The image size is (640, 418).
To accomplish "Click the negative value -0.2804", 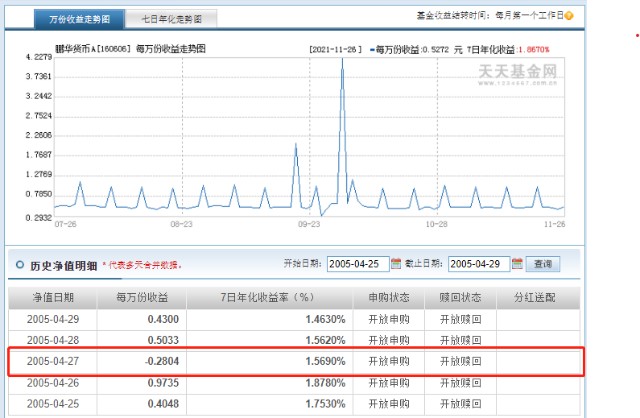I will pyautogui.click(x=162, y=361).
